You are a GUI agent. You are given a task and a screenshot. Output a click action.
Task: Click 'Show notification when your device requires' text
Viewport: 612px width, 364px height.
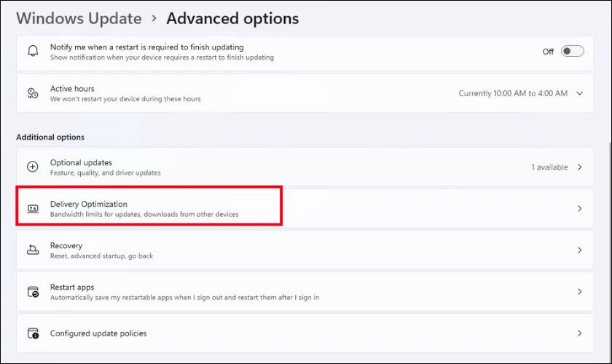162,58
